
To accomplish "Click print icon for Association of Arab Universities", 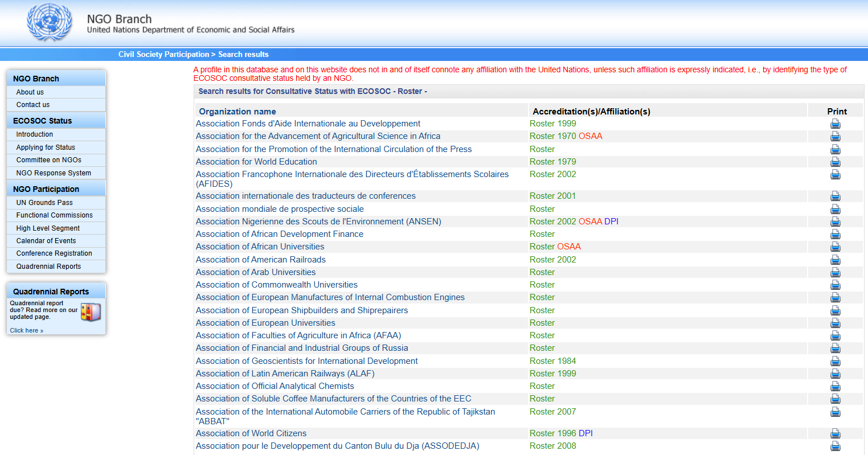I will click(835, 272).
